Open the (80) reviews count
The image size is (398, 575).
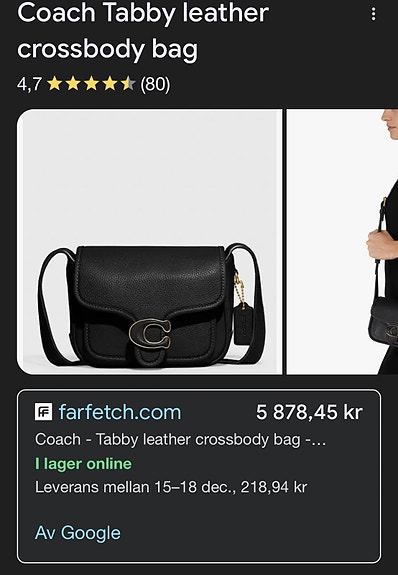[155, 84]
